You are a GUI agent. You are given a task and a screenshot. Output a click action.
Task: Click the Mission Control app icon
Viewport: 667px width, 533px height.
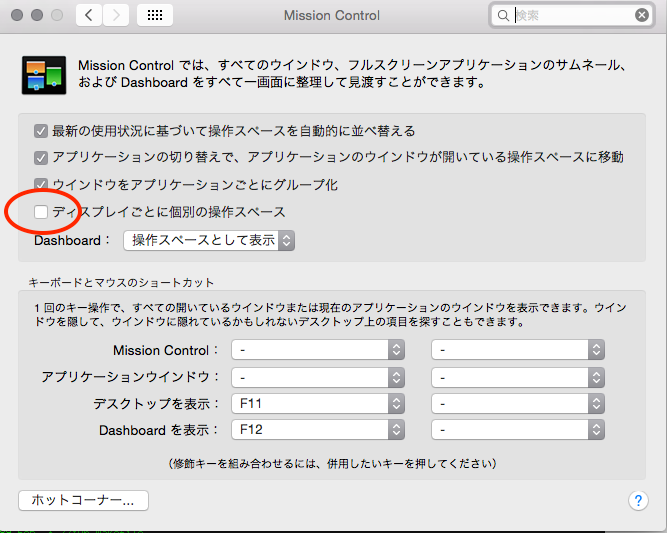pyautogui.click(x=44, y=75)
